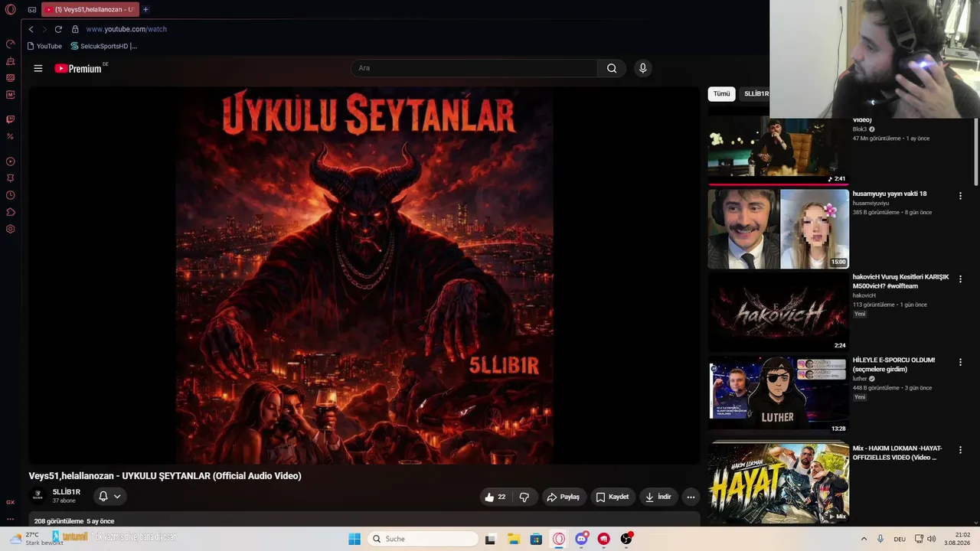This screenshot has height=551, width=980.
Task: Open the Opera GX main menu logo
Action: point(11,10)
